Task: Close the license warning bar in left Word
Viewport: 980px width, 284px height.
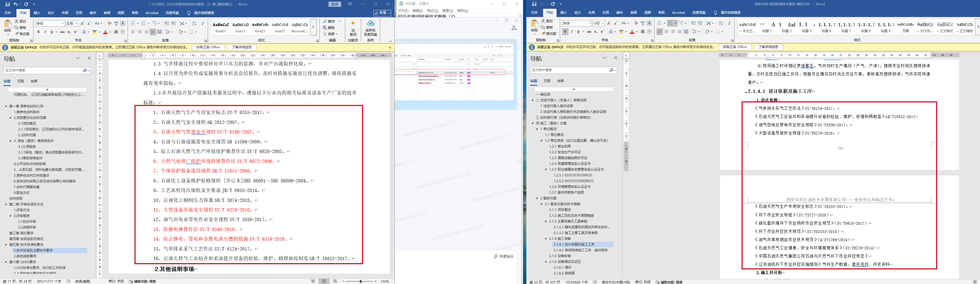Action: (390, 48)
